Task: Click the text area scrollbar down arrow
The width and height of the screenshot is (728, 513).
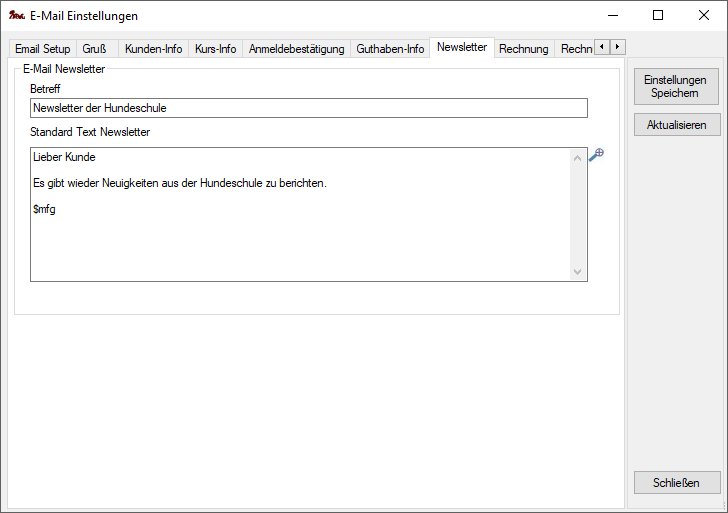Action: 577,272
